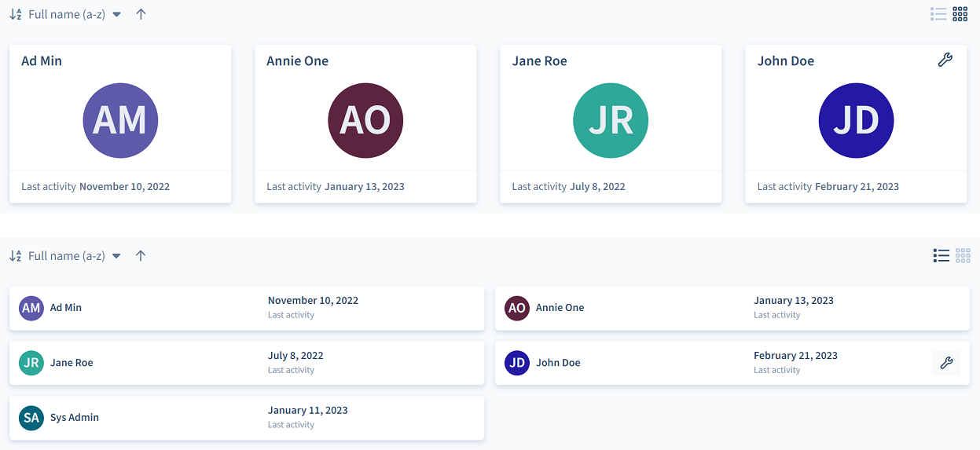Click the large AO avatar circle
The height and width of the screenshot is (450, 980).
pos(365,120)
